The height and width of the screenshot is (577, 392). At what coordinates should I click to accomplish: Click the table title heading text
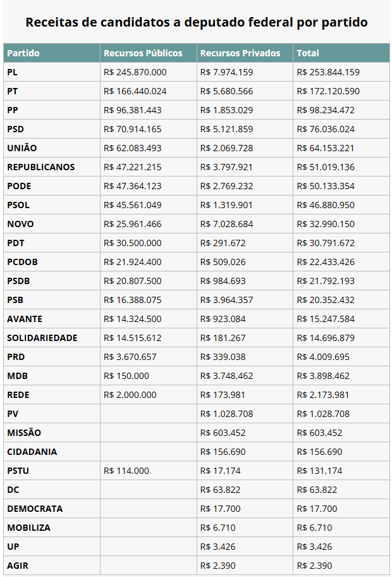tap(197, 22)
